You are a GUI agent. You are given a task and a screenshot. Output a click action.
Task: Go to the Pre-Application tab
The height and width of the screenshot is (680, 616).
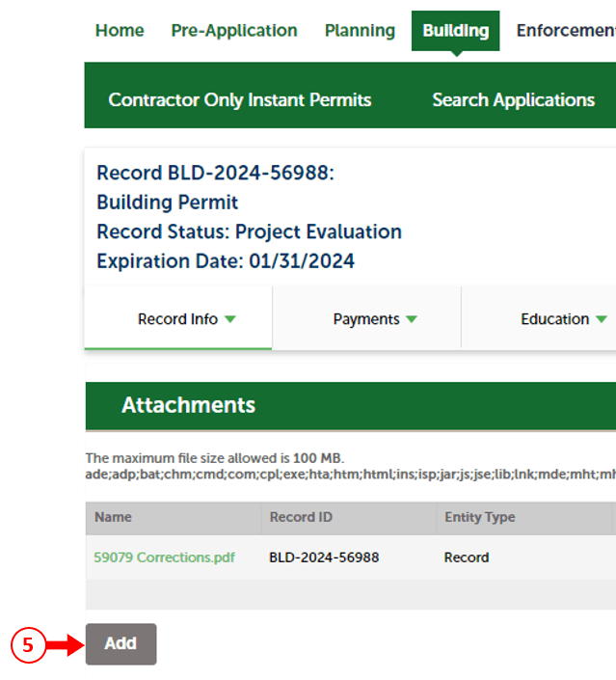[234, 31]
